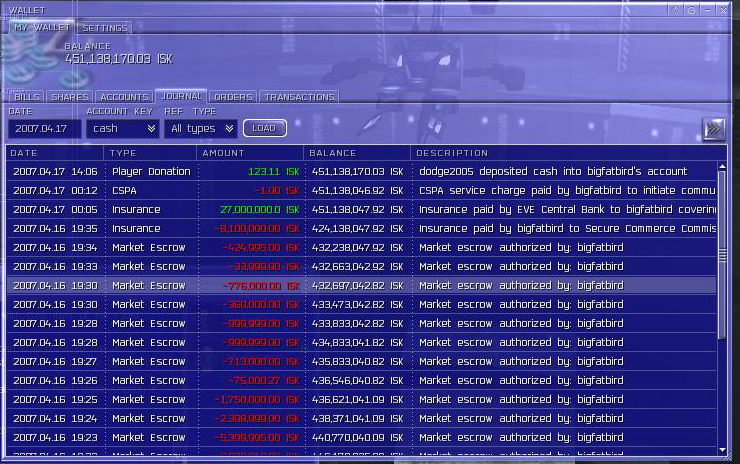740x464 pixels.
Task: Click the -360,000.00 ISK amount cell
Action: click(261, 304)
